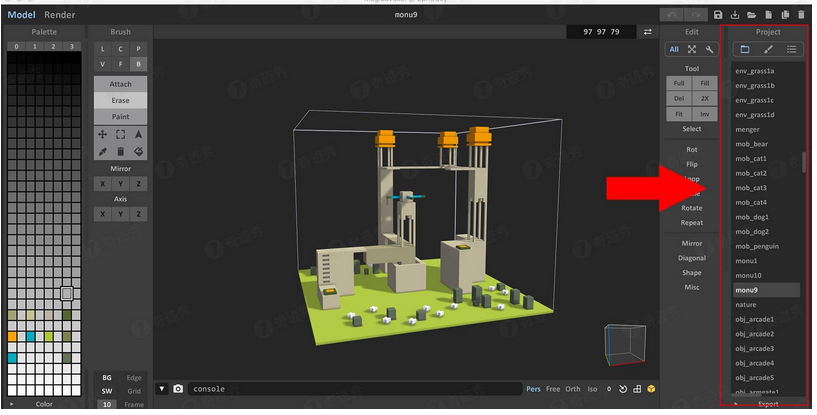Screen dimensions: 817x415
Task: Select palette page tab 2
Action: (53, 46)
